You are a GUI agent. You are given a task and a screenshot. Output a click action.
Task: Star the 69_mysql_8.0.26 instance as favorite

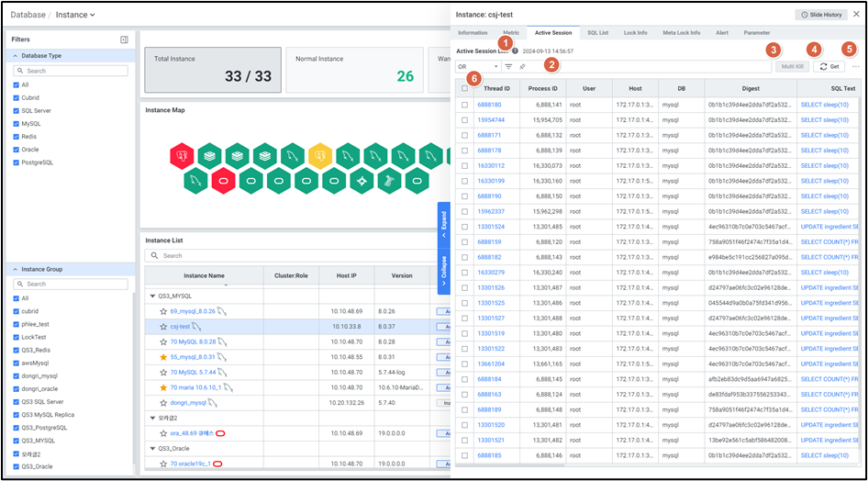(163, 312)
